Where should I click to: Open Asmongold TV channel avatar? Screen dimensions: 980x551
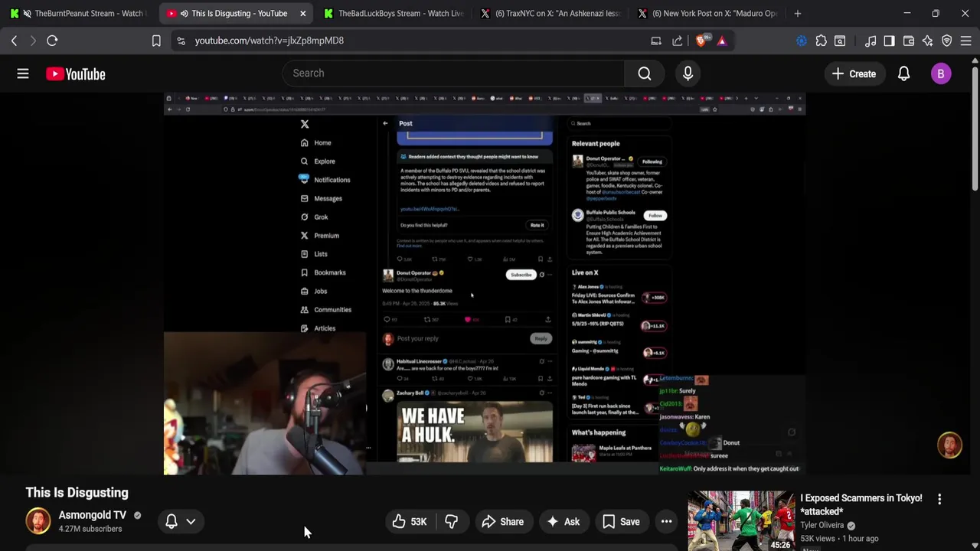38,520
